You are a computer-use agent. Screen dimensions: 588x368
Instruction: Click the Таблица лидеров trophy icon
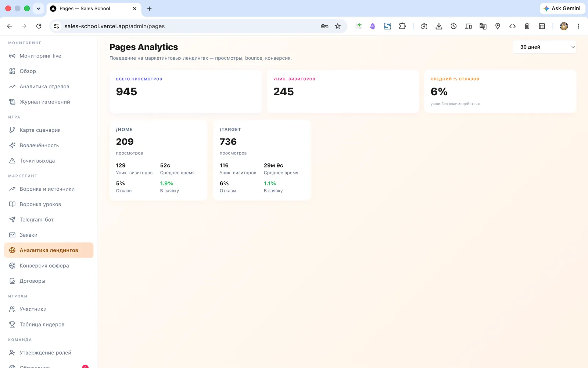click(x=12, y=325)
